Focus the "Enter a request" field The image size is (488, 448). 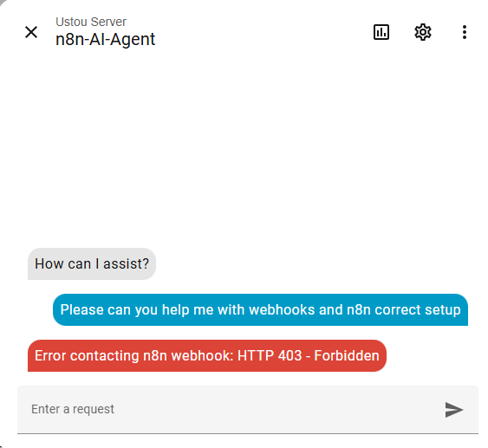pos(231,409)
